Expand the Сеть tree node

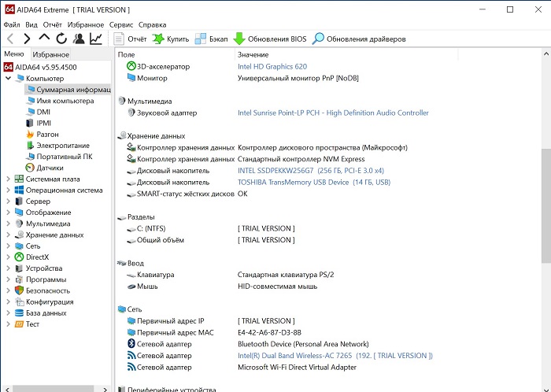coord(8,246)
